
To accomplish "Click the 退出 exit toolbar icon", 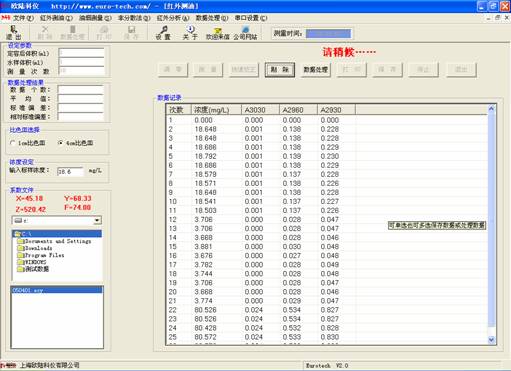I will [x=14, y=33].
